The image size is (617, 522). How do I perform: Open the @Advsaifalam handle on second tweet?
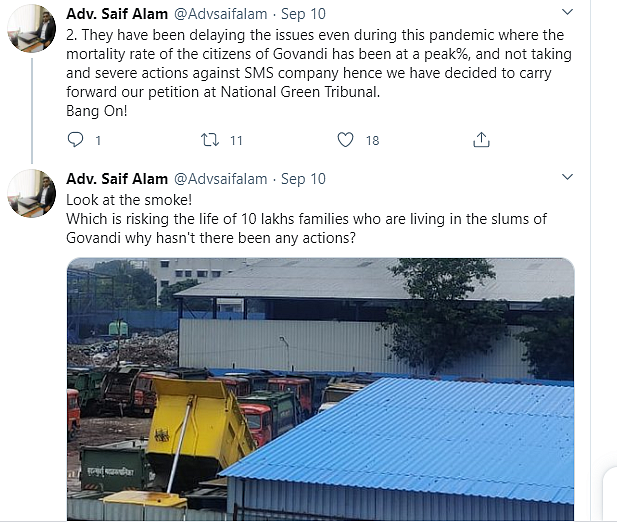pyautogui.click(x=220, y=179)
